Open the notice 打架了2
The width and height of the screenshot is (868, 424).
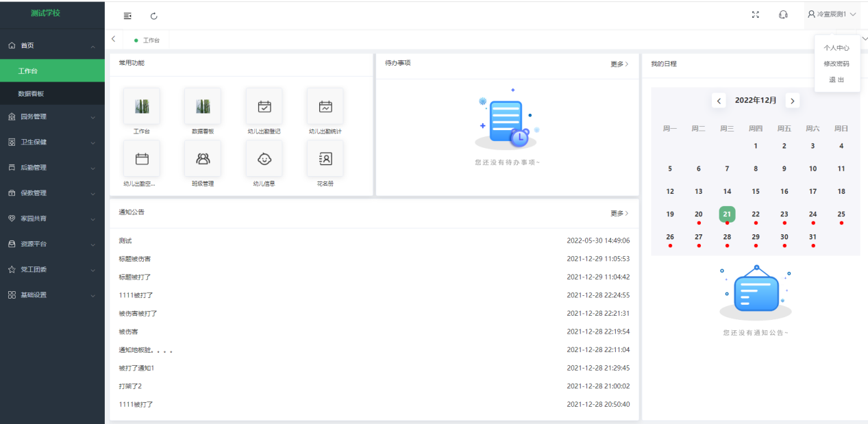[x=130, y=386]
